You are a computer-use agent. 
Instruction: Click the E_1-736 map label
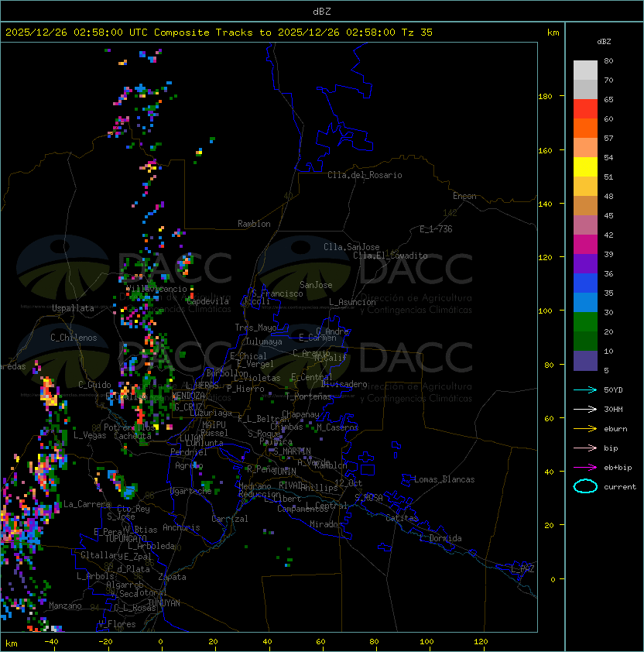[436, 229]
